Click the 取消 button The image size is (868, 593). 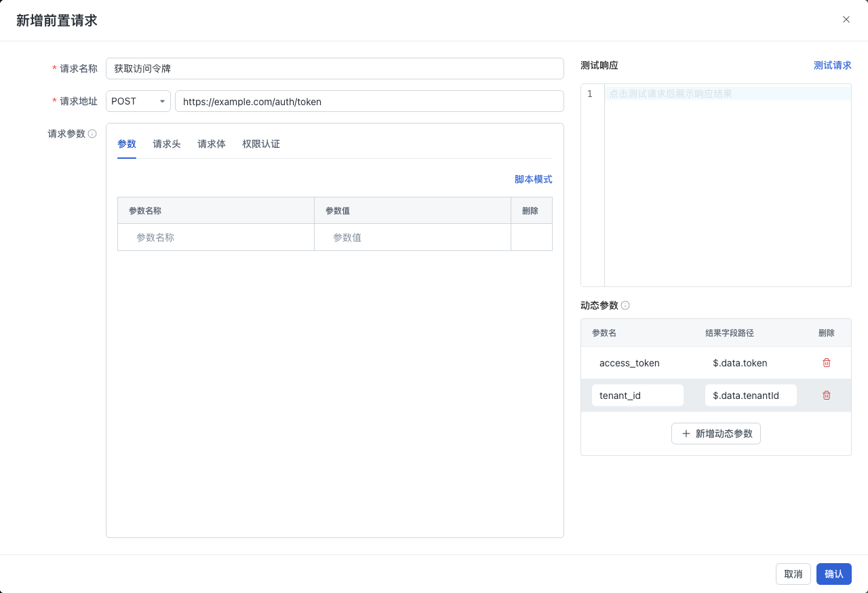(x=793, y=574)
